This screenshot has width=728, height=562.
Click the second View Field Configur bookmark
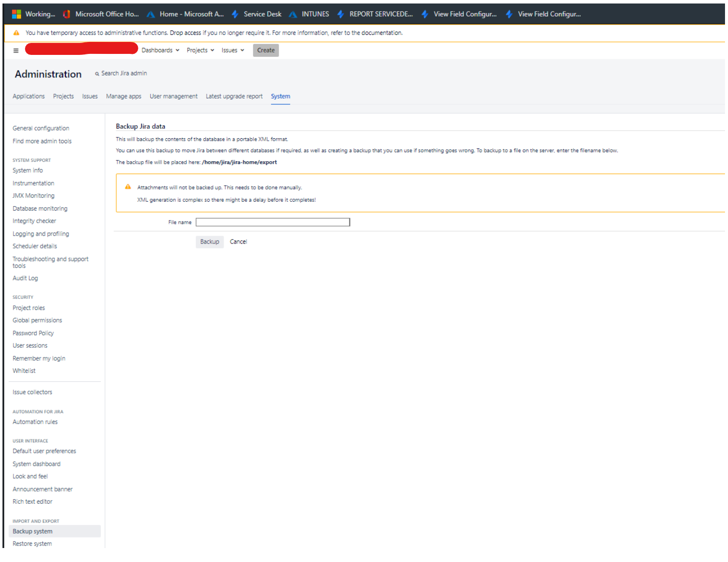(543, 14)
